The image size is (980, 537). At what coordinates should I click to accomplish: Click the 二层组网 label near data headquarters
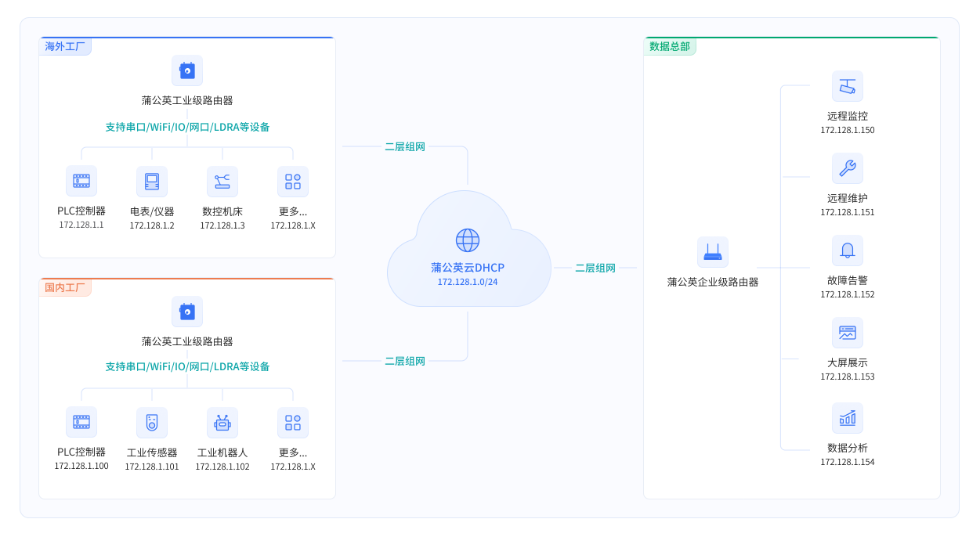click(x=595, y=268)
